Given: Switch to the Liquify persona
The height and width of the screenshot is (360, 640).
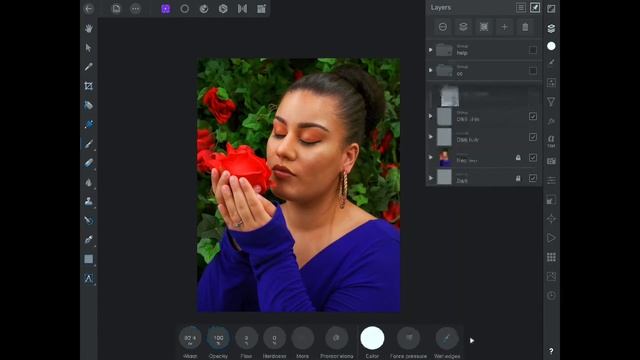Looking at the screenshot, I should 204,9.
